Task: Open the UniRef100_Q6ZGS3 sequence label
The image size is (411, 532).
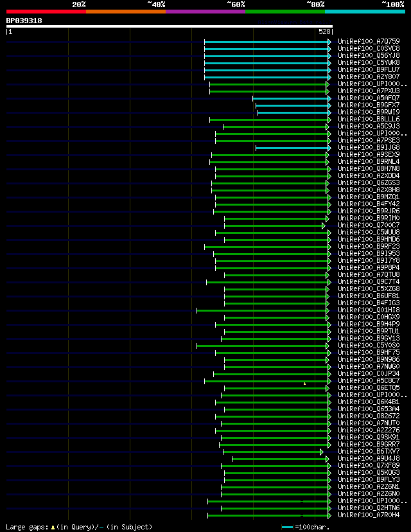Action: [x=369, y=183]
